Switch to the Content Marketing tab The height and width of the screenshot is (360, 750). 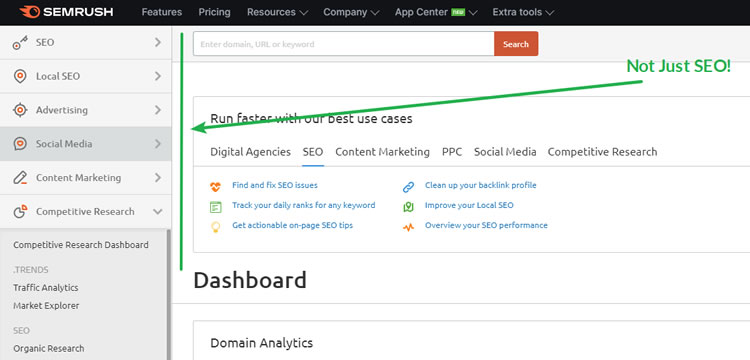pos(382,152)
